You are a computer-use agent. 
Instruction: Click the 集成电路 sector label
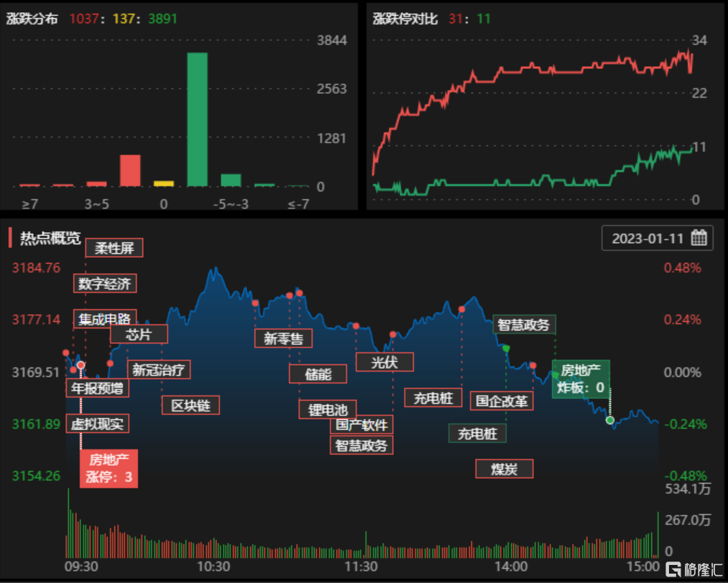(x=105, y=318)
